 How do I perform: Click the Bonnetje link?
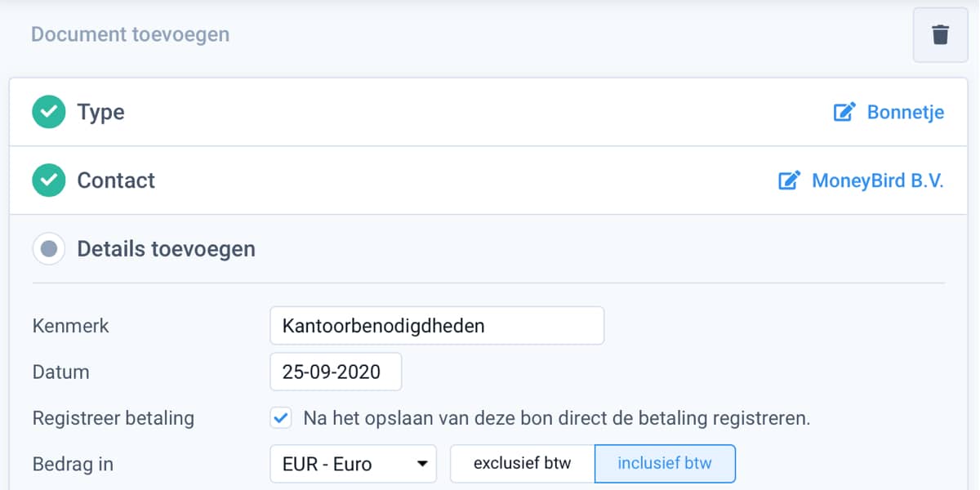907,112
